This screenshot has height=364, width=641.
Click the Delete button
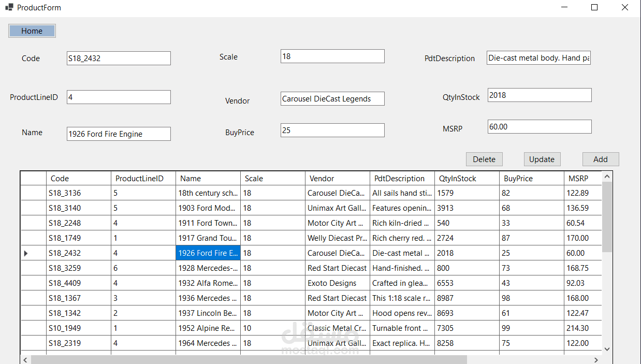(484, 159)
